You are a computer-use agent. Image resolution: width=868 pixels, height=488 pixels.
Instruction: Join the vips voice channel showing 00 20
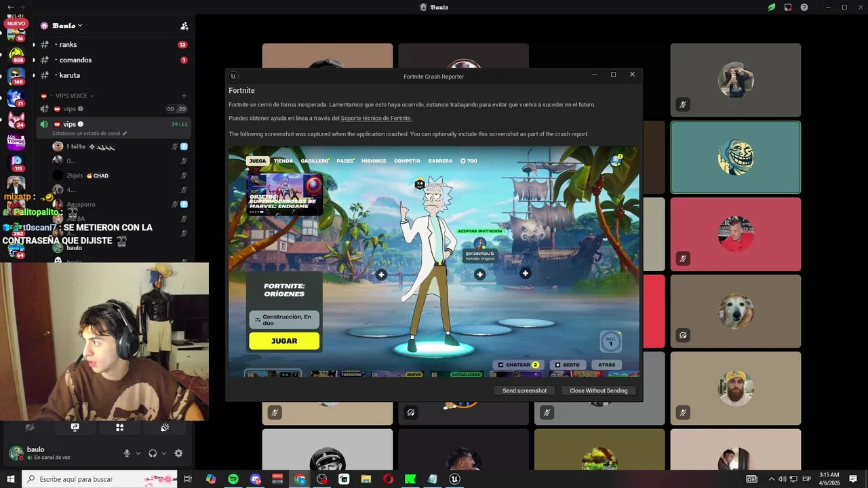pos(113,108)
